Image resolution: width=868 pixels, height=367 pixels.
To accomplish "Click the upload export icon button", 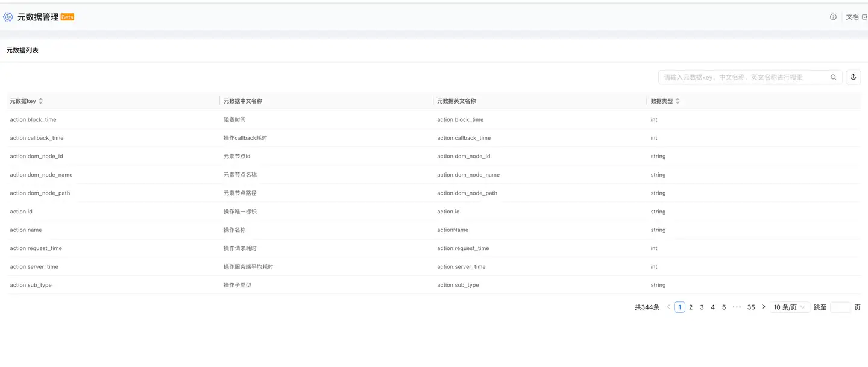I will pos(854,77).
